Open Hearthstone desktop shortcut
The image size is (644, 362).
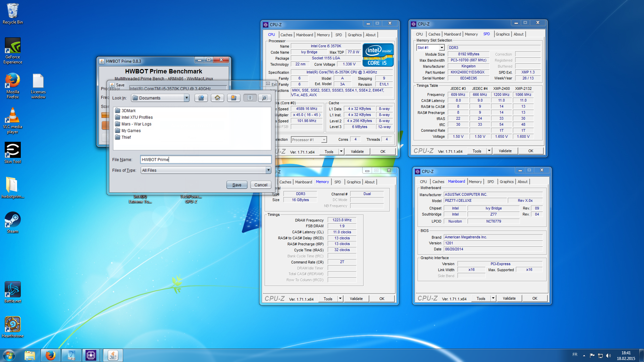tap(13, 327)
